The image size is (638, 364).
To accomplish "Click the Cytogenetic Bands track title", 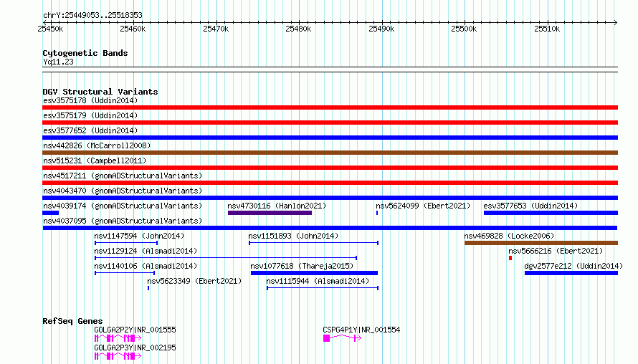I will click(x=85, y=53).
